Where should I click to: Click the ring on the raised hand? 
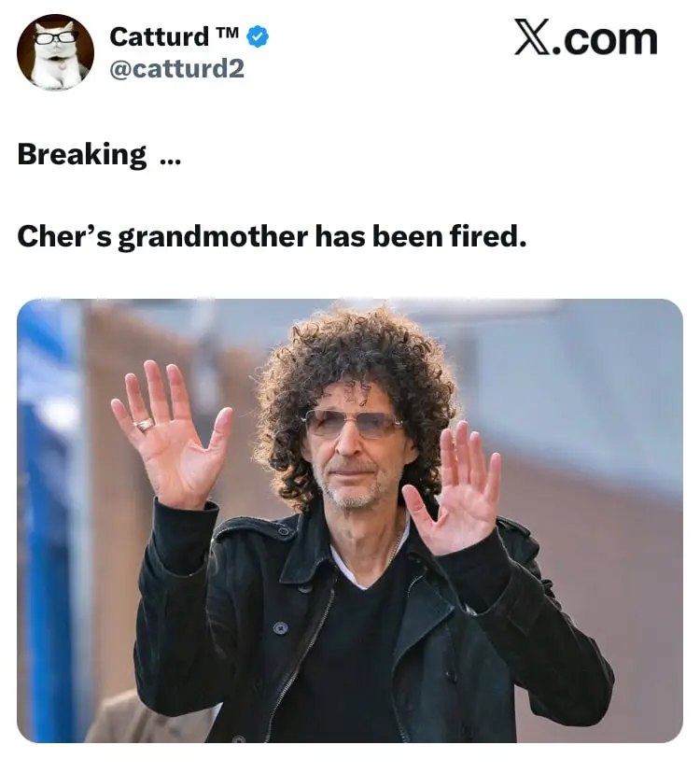(x=144, y=424)
